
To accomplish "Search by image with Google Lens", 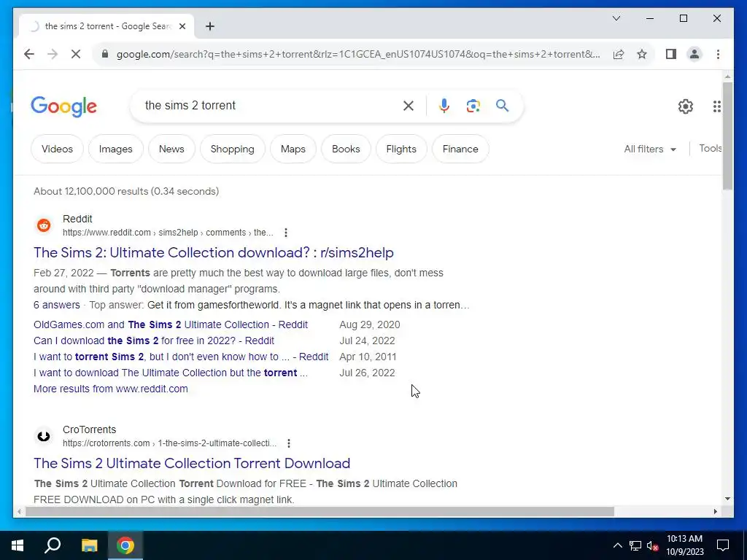I will coord(473,106).
